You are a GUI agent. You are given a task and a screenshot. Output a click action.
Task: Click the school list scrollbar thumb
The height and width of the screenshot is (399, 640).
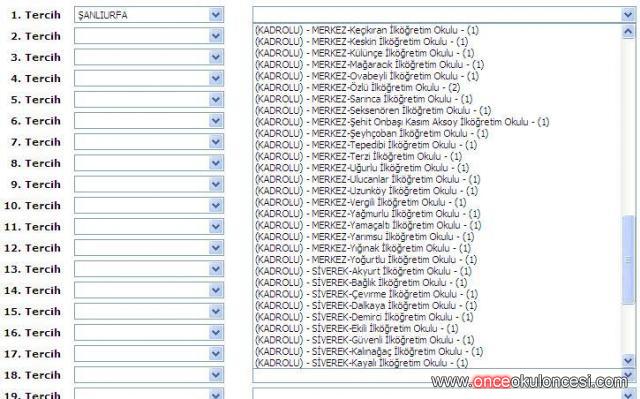pyautogui.click(x=628, y=260)
